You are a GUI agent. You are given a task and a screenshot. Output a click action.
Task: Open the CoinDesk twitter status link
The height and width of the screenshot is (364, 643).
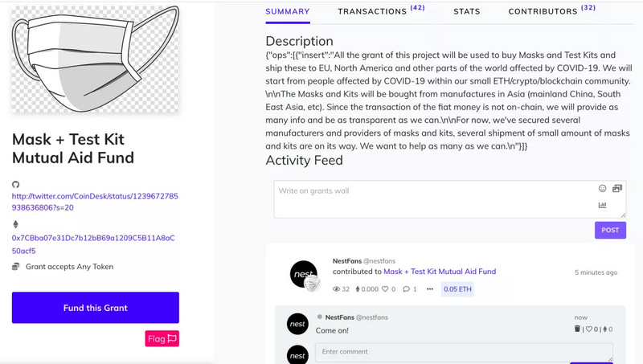[95, 202]
